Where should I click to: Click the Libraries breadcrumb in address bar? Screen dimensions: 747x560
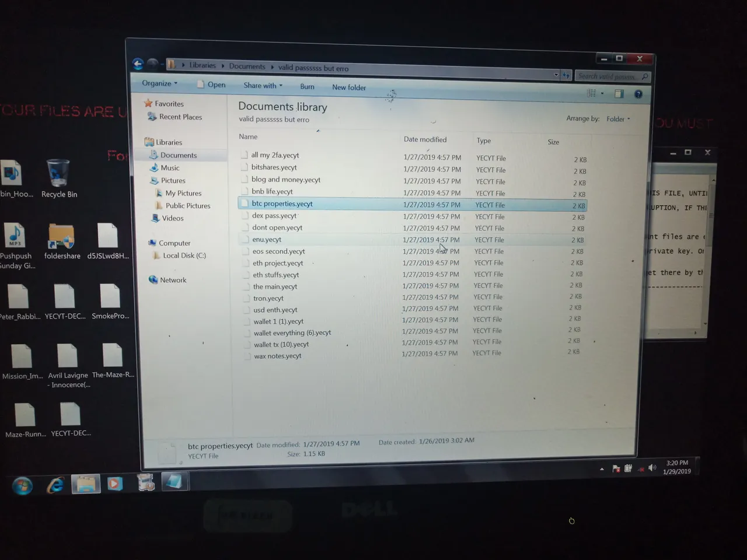pos(202,65)
